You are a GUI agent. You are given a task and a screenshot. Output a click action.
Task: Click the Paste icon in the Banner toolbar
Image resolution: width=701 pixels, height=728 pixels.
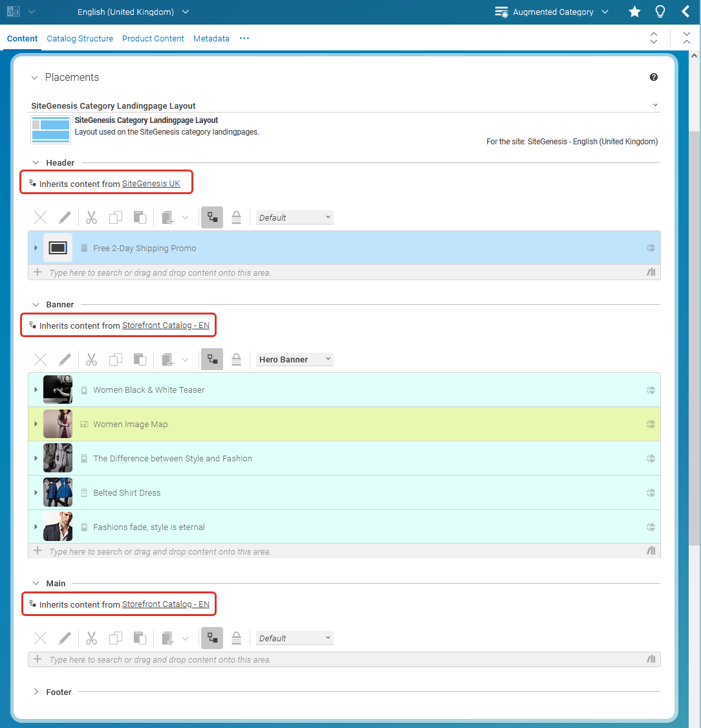click(x=140, y=359)
